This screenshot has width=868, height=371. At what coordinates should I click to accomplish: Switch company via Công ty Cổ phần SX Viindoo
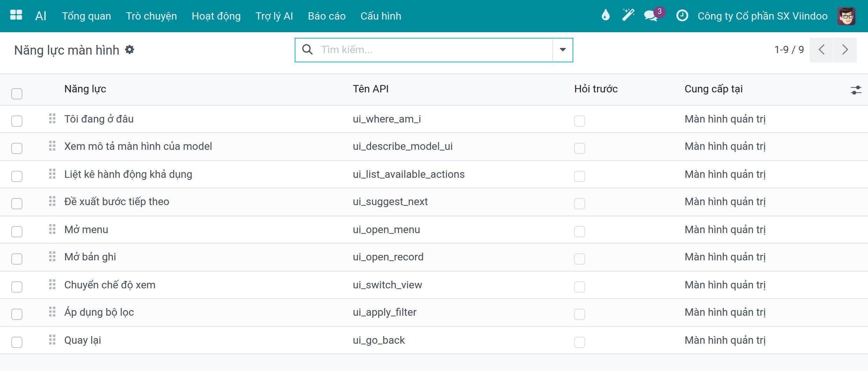(763, 16)
